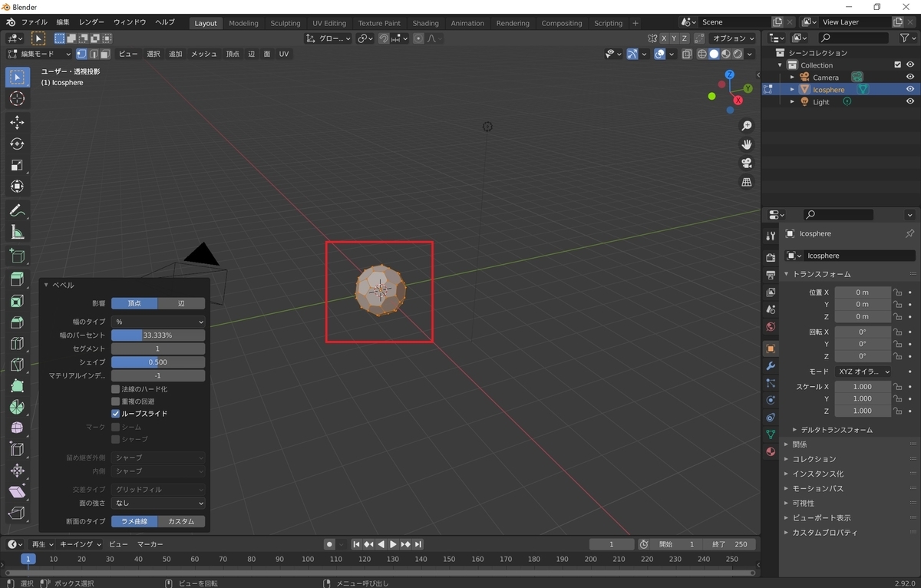Expand the ビューポート表示 panel

[821, 518]
